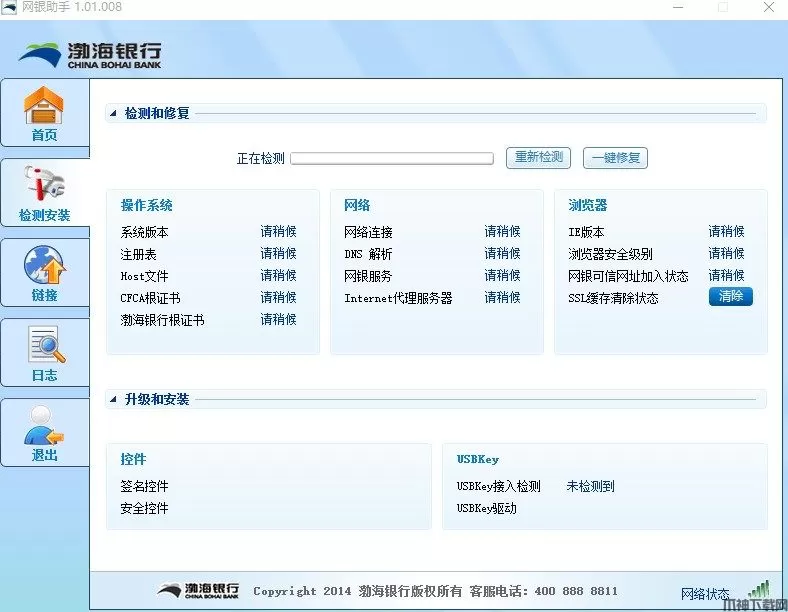
Task: Click the 操作系统 panel heading
Action: 146,205
